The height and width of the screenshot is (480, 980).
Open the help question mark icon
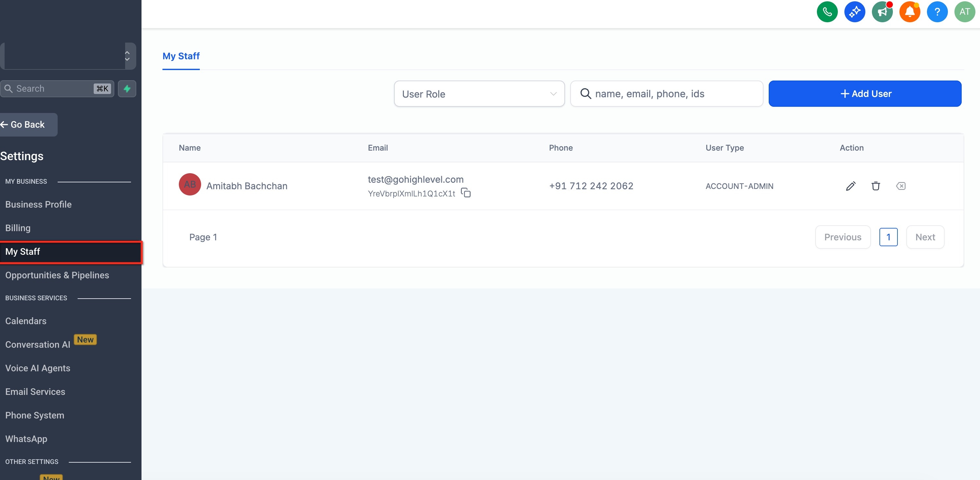click(x=937, y=12)
